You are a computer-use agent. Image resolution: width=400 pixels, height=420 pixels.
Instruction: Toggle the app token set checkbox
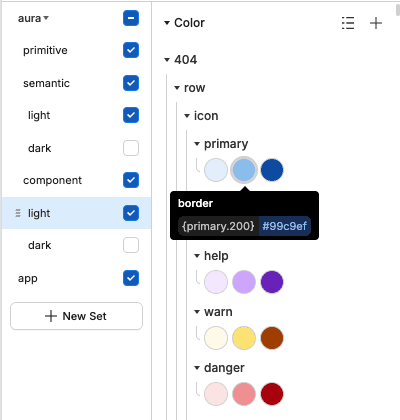131,278
